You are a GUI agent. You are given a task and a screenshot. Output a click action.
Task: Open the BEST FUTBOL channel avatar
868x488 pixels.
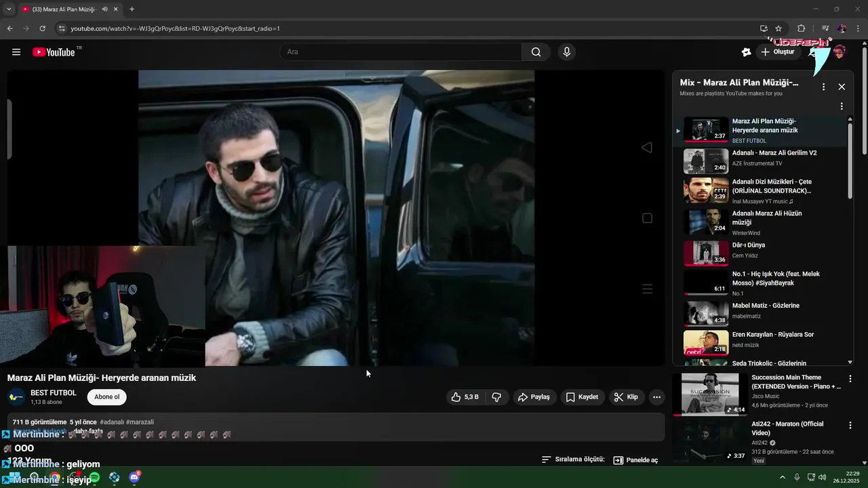click(x=16, y=397)
